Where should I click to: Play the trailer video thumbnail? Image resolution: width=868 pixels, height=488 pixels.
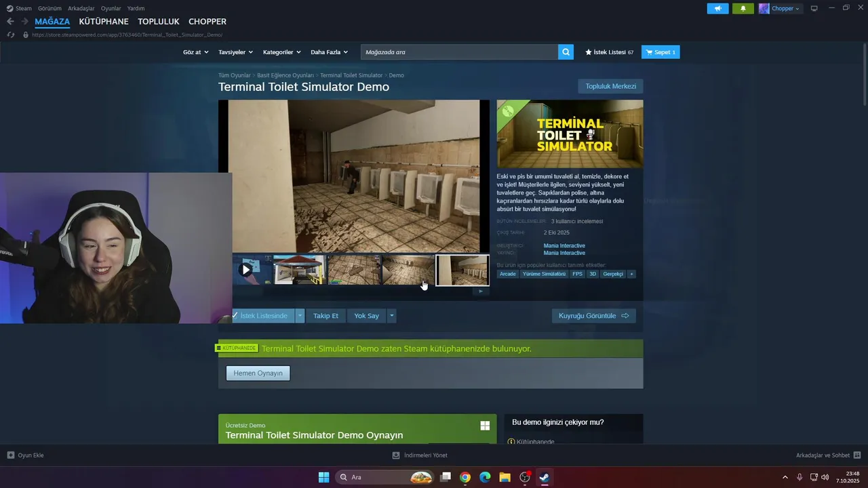click(x=245, y=270)
